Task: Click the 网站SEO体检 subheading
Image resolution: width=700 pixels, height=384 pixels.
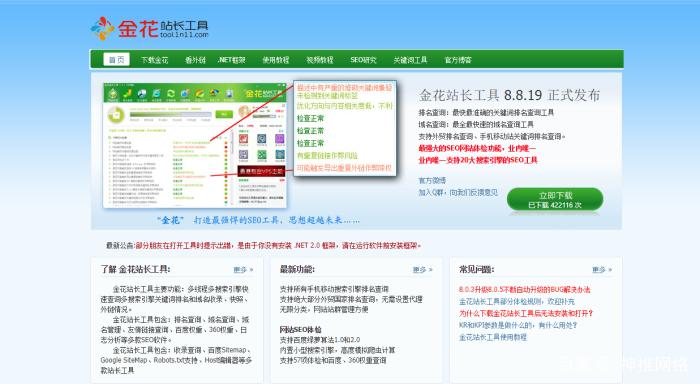Action: [300, 330]
